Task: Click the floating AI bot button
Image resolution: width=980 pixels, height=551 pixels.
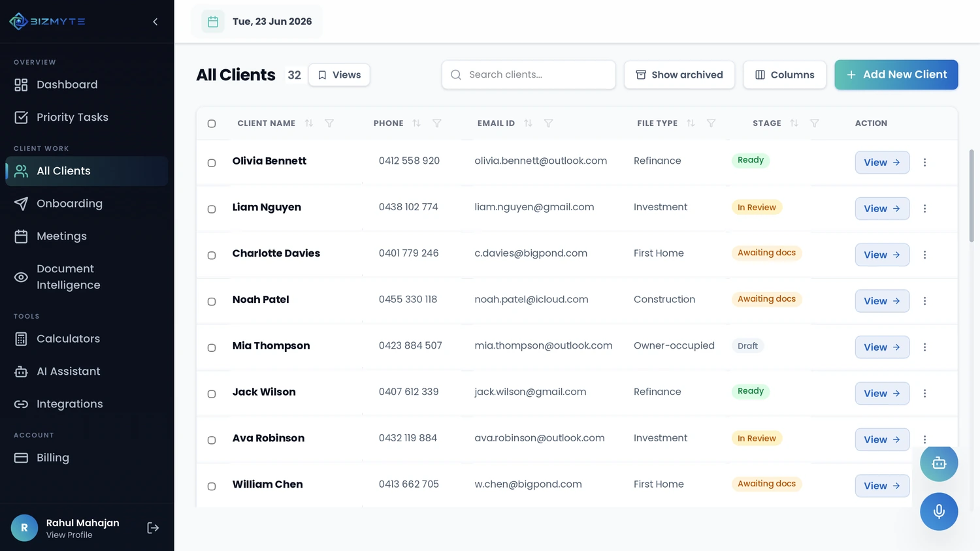Action: pyautogui.click(x=939, y=463)
